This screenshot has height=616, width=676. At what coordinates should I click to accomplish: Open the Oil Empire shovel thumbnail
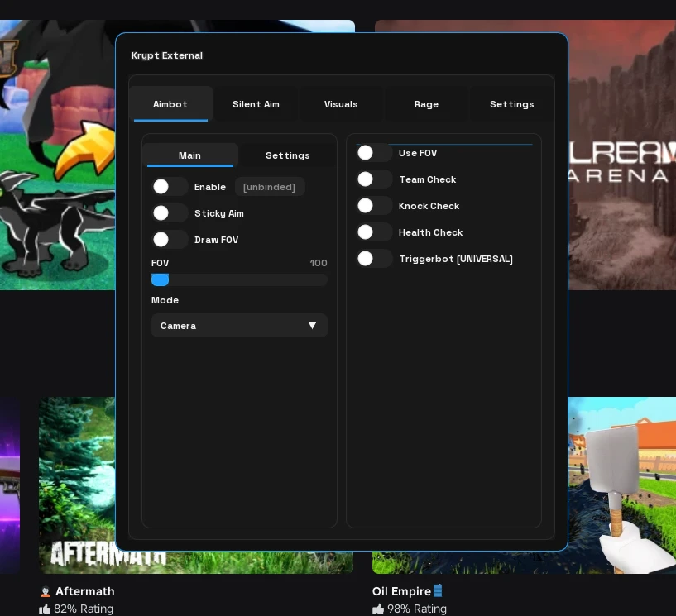click(x=622, y=485)
